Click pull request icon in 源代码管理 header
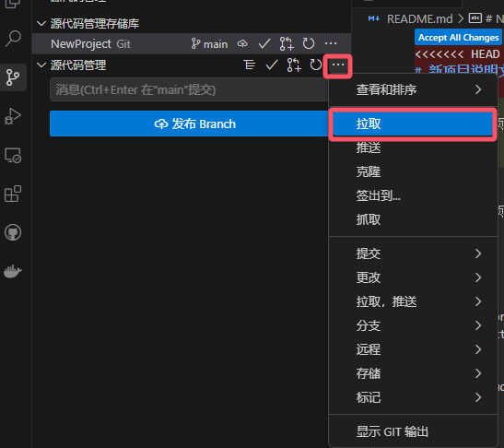The image size is (504, 448). [294, 65]
